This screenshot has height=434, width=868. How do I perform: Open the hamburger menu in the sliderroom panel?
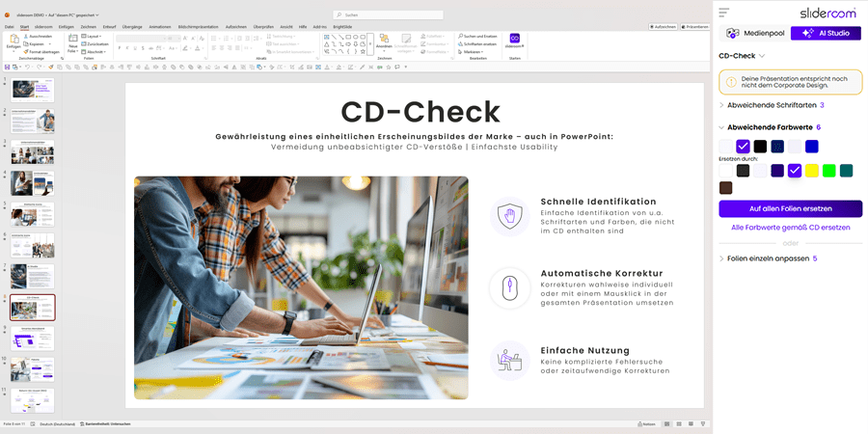tap(725, 13)
